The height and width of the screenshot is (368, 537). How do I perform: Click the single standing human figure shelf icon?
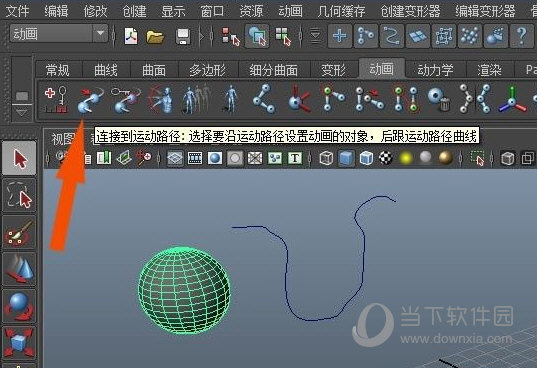tap(231, 99)
